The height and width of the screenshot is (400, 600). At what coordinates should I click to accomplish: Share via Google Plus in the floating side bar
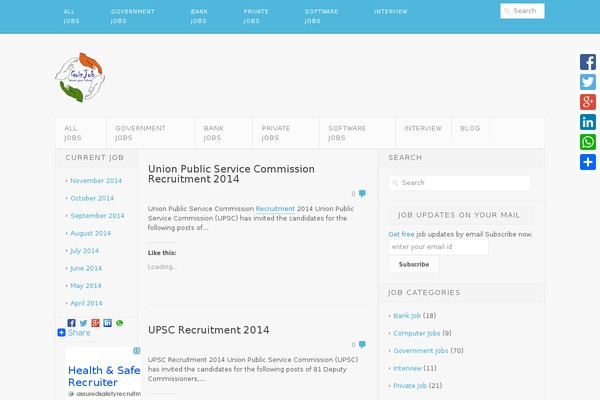[588, 102]
